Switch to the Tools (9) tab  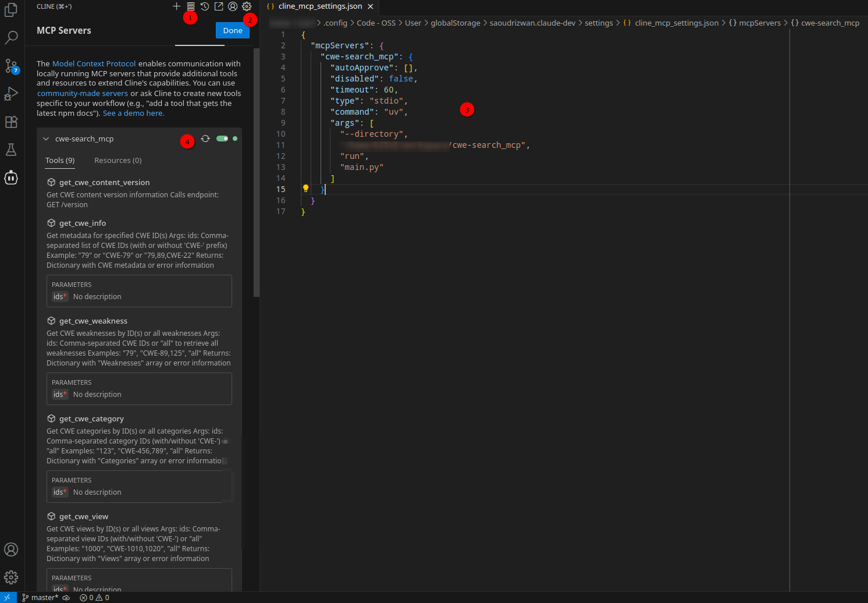point(60,161)
